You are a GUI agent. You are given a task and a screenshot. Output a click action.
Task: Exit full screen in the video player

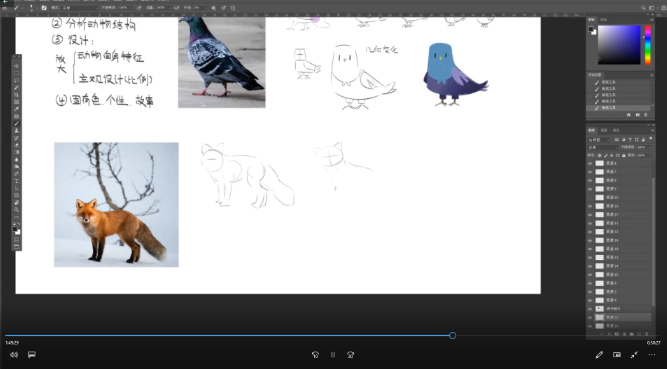(x=634, y=355)
